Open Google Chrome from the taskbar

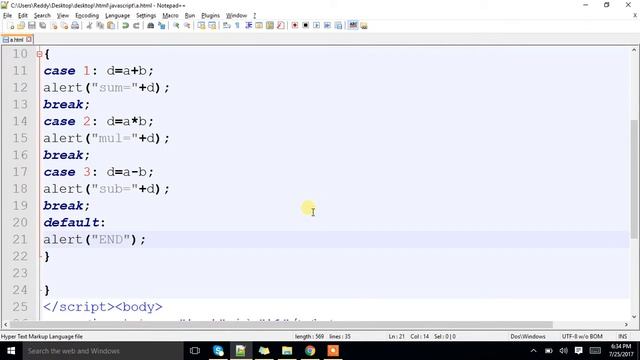click(x=310, y=351)
